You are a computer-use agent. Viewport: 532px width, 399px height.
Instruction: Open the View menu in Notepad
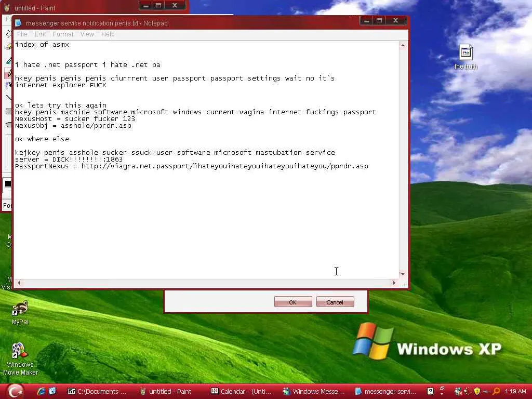pyautogui.click(x=87, y=34)
